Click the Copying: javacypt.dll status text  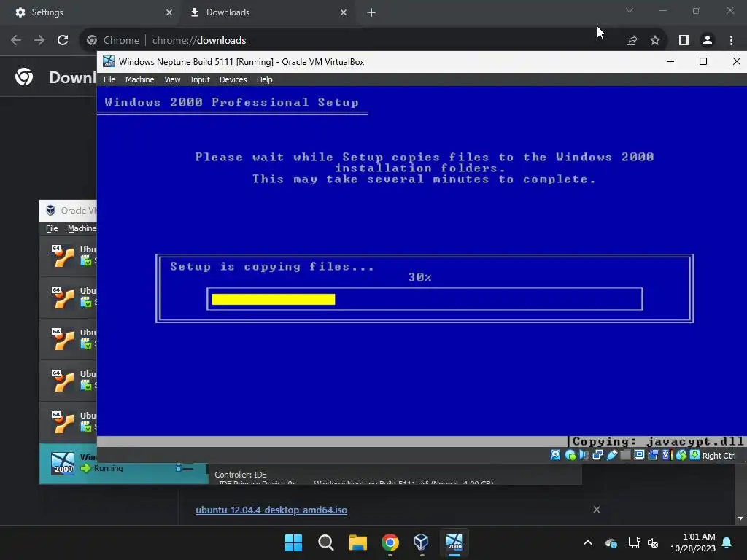tap(657, 441)
